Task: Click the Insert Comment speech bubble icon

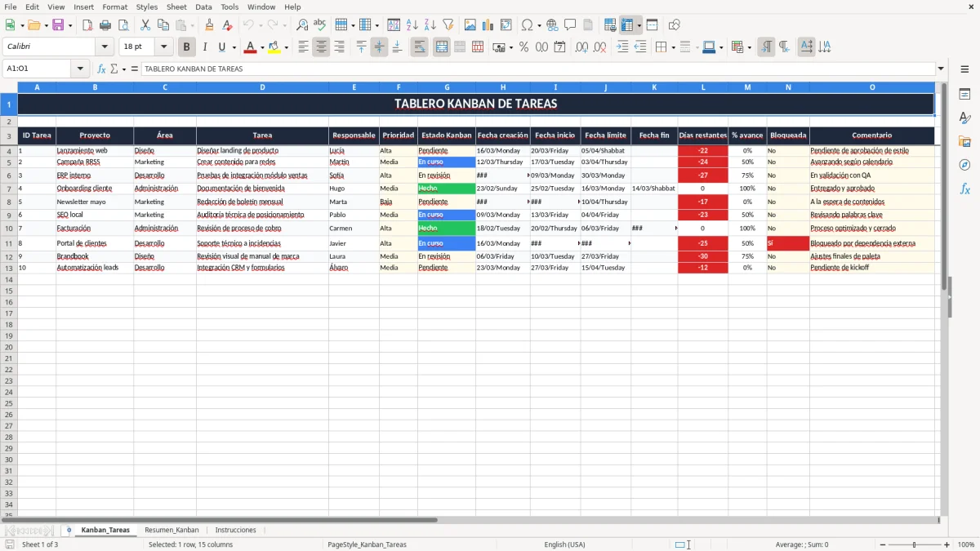Action: 570,25
